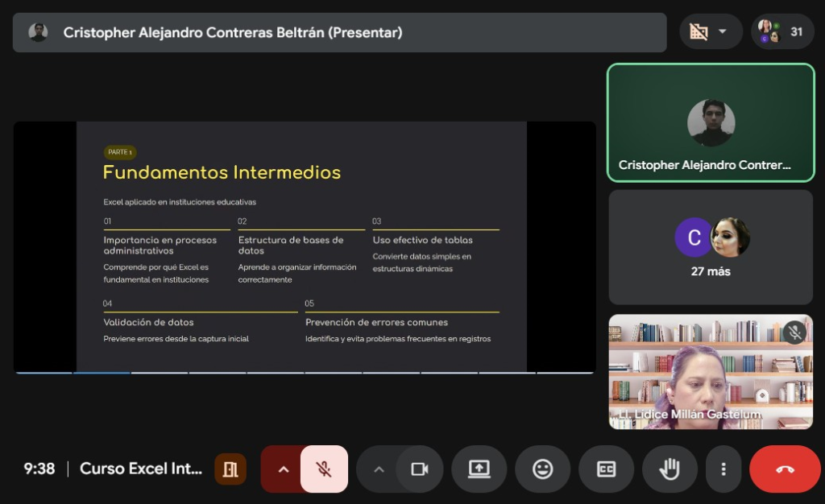
Task: Open the emoji reactions picker
Action: 542,469
